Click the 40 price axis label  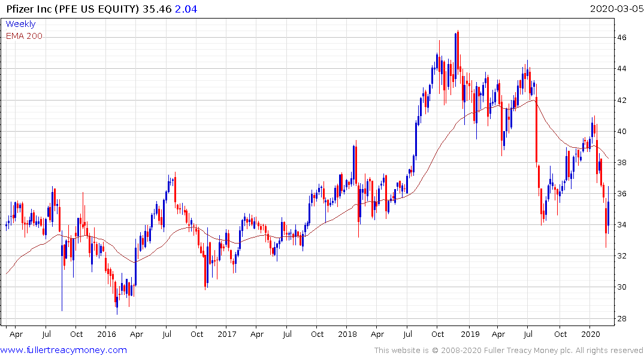click(621, 131)
